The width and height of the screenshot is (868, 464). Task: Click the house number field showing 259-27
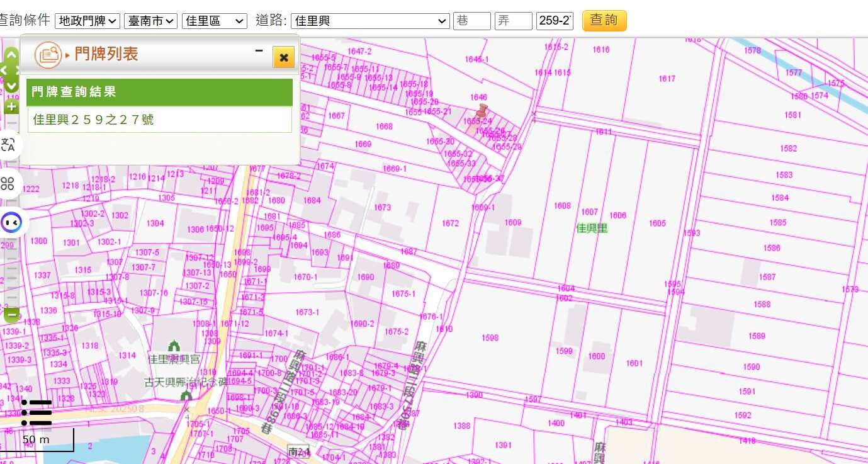pyautogui.click(x=555, y=21)
